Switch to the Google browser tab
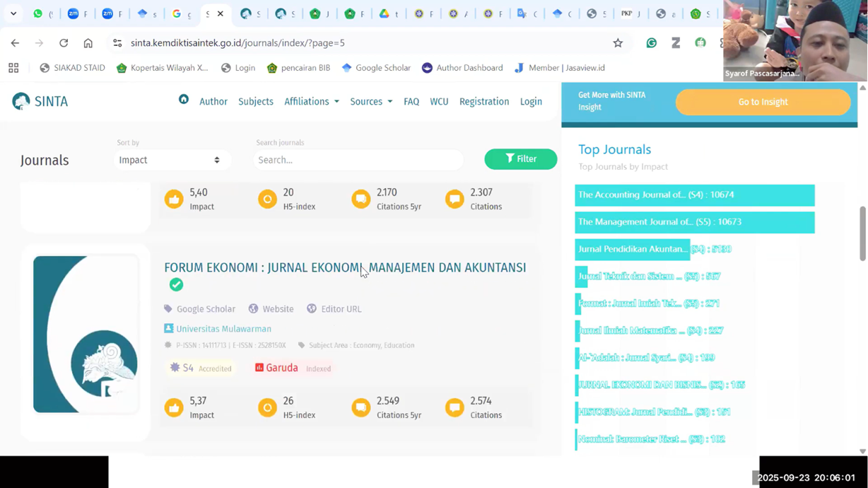 pos(182,13)
